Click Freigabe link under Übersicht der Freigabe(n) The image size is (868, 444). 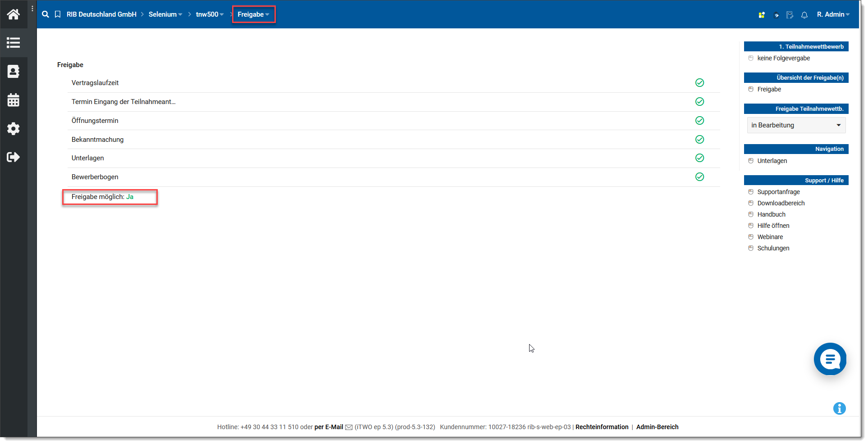click(x=769, y=89)
